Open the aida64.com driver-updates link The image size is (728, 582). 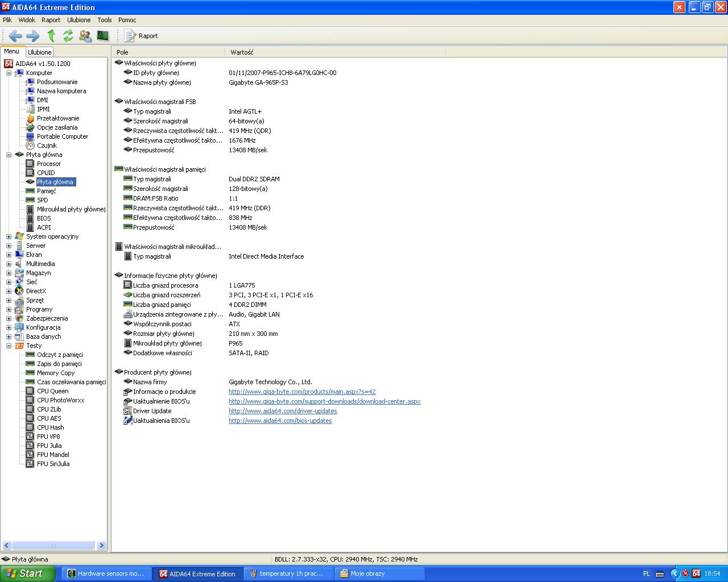(x=283, y=411)
